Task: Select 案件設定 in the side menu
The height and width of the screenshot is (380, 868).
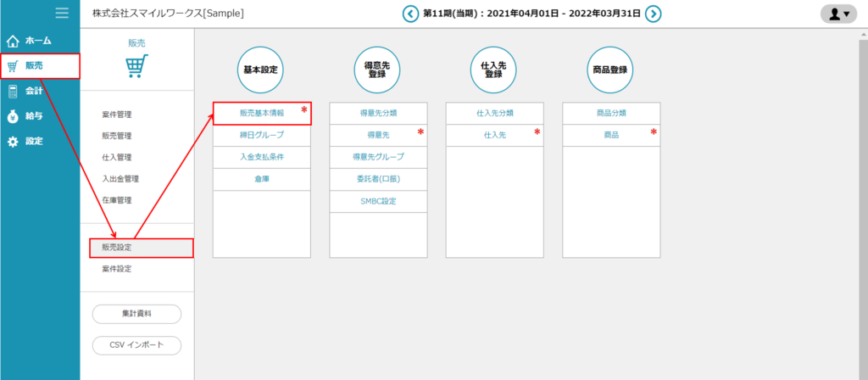Action: pos(117,269)
